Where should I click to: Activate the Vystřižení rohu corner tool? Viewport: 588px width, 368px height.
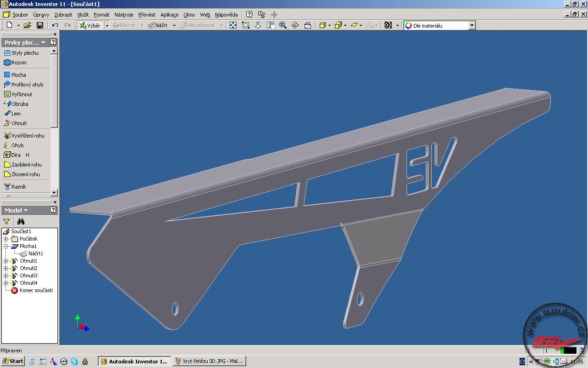(27, 136)
